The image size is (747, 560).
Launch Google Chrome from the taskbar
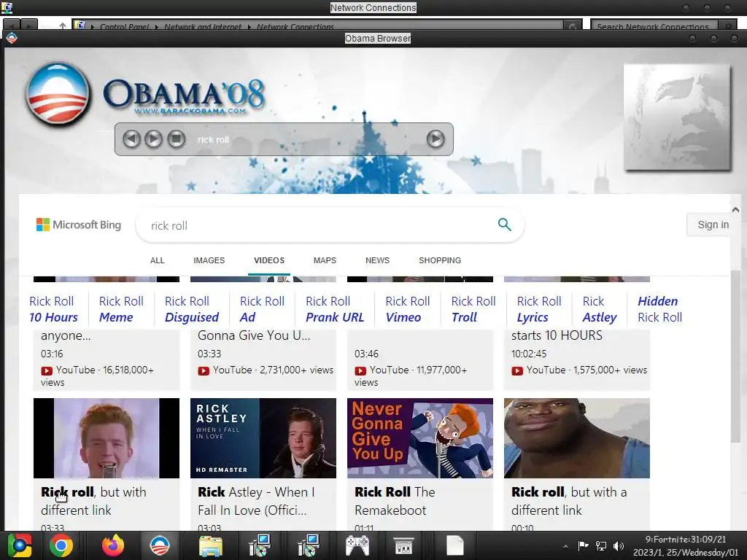coord(61,545)
